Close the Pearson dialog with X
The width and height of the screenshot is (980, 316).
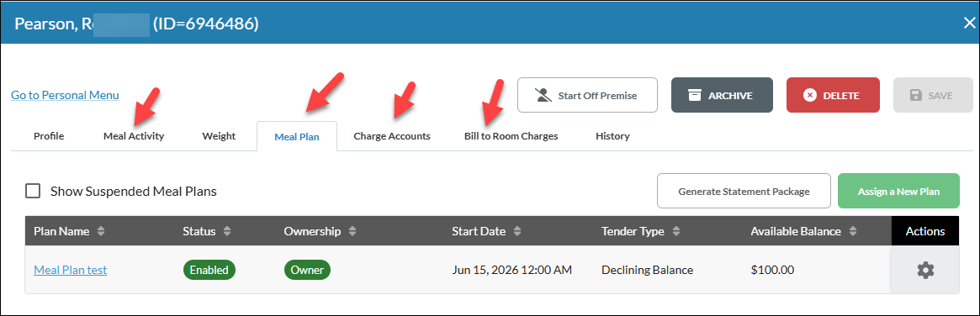969,24
